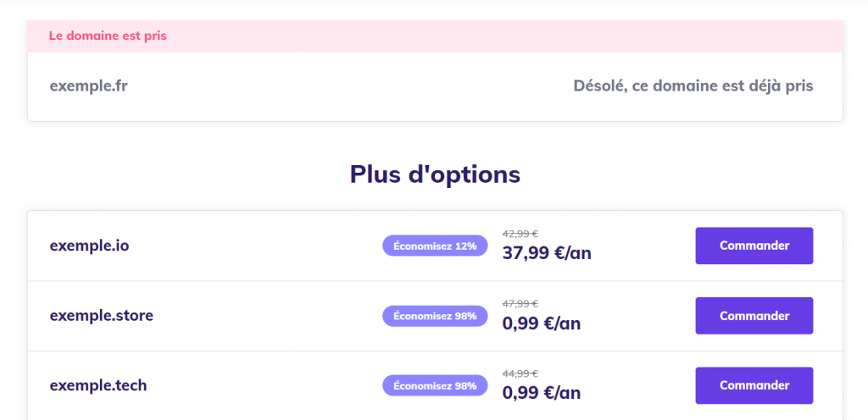This screenshot has height=420, width=868.
Task: Click the 'Le domaine est pris' alert label
Action: point(108,36)
